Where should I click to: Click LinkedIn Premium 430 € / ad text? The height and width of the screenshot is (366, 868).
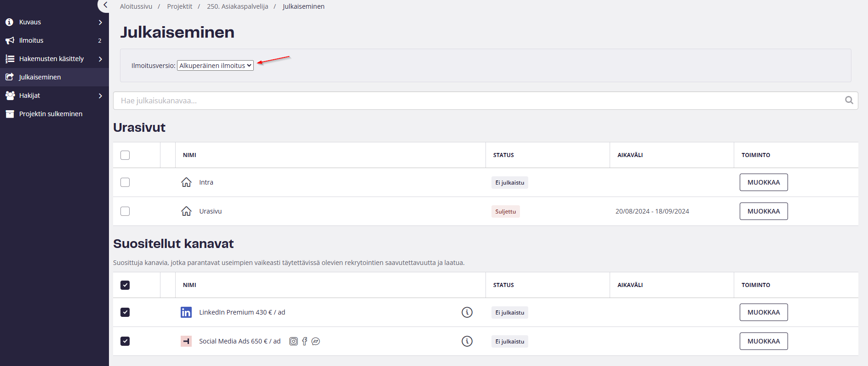click(x=242, y=312)
